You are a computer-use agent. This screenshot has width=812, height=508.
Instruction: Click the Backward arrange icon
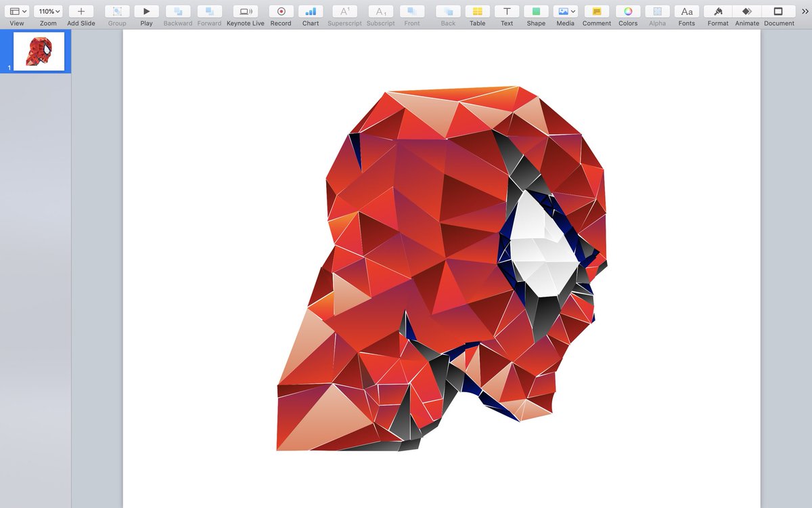click(x=178, y=12)
